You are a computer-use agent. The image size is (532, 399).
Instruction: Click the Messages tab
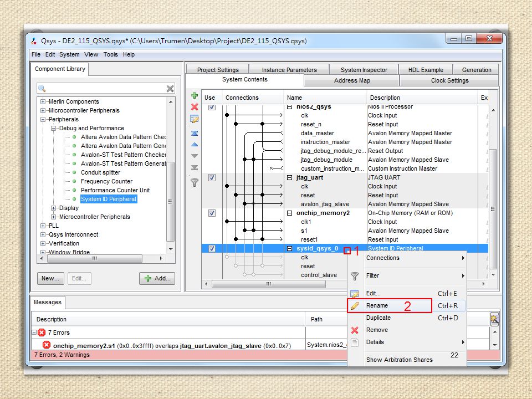tap(48, 302)
